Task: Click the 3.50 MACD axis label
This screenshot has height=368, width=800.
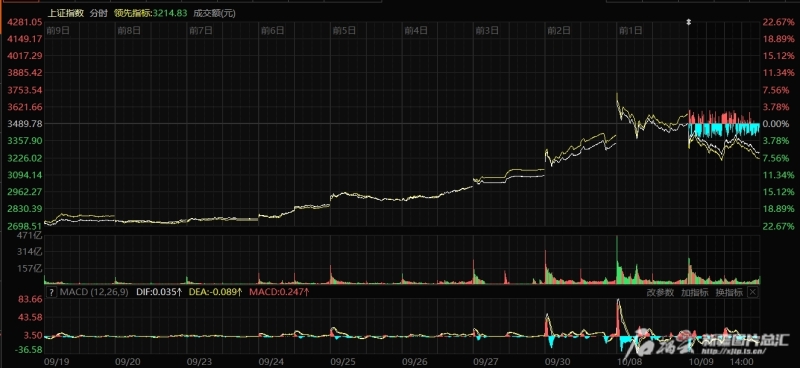Action: [33, 336]
